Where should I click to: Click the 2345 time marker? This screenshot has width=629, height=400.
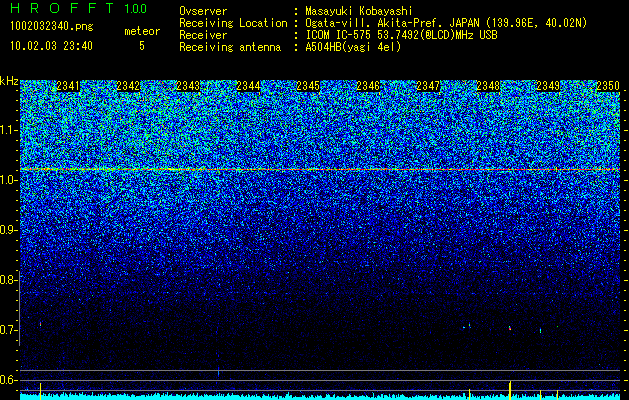[308, 86]
